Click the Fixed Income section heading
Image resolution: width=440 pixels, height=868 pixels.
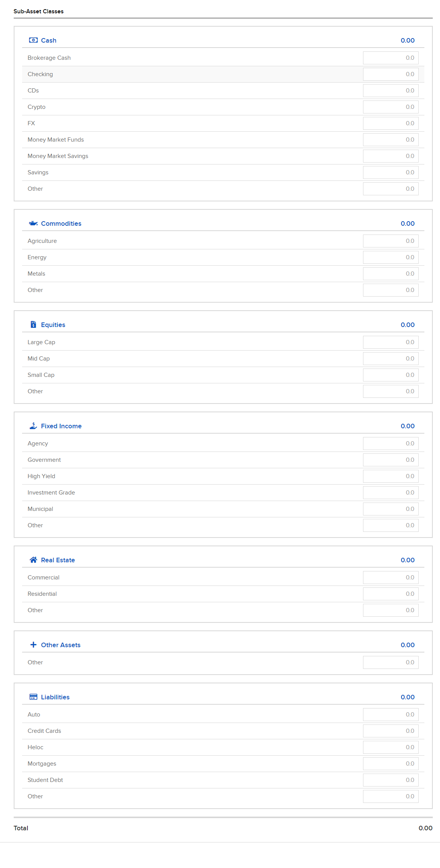point(61,426)
